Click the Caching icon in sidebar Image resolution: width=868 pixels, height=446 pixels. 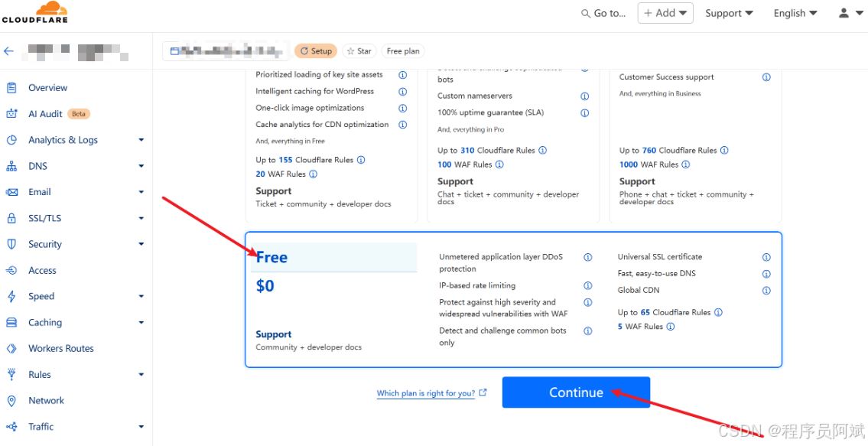point(11,322)
